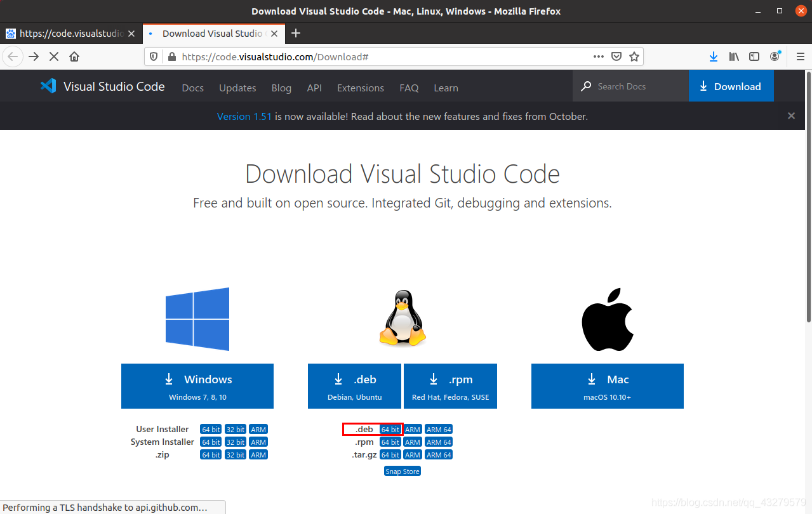Follow the Version 1.51 link

[244, 116]
